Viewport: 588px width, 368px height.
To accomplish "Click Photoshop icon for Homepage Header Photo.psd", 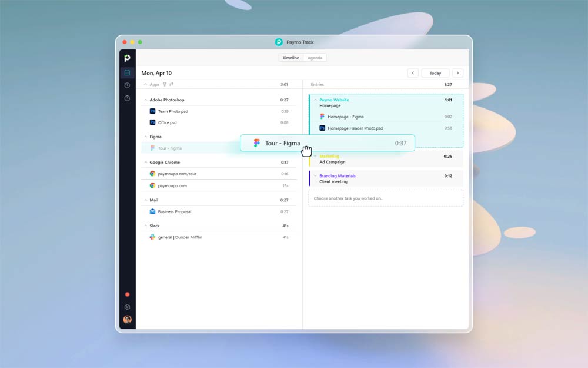I will coord(322,128).
